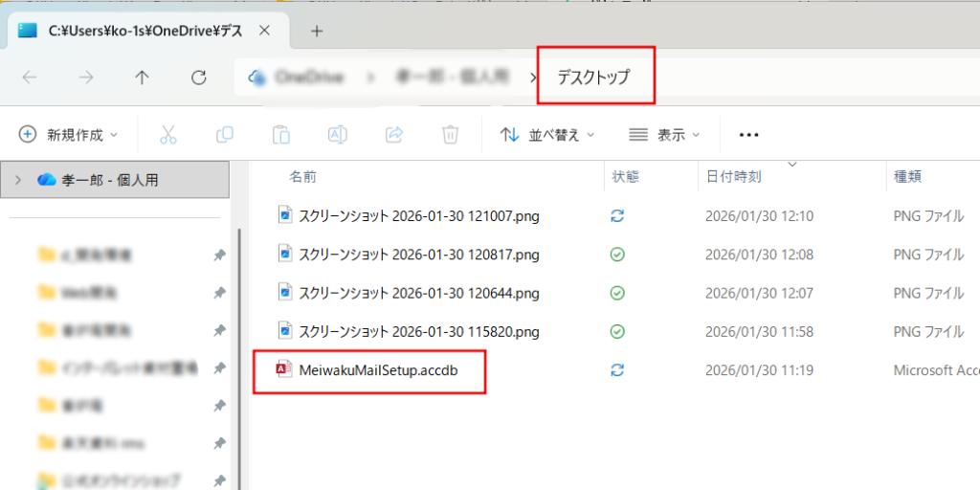Add a new tab with plus button

[x=317, y=31]
